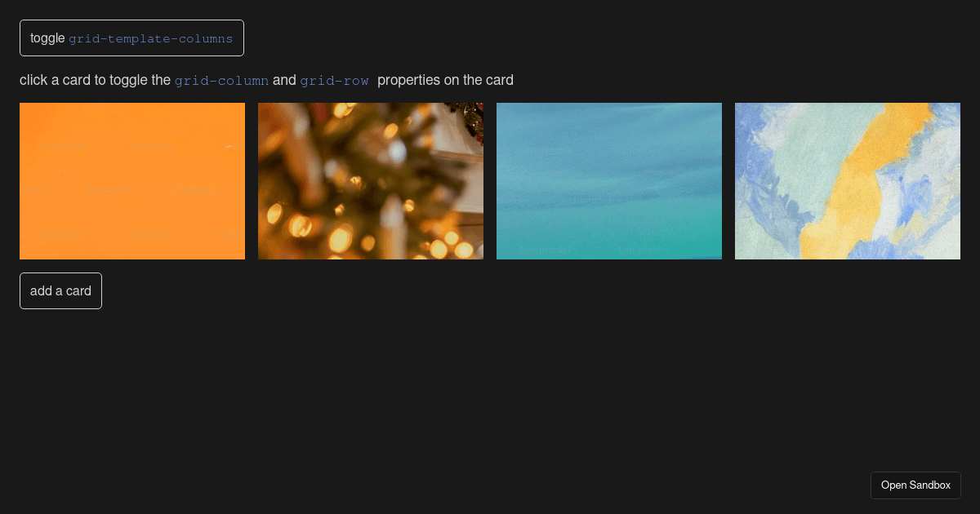The width and height of the screenshot is (980, 514).
Task: Toggle the watercolor painting card
Action: 848,181
